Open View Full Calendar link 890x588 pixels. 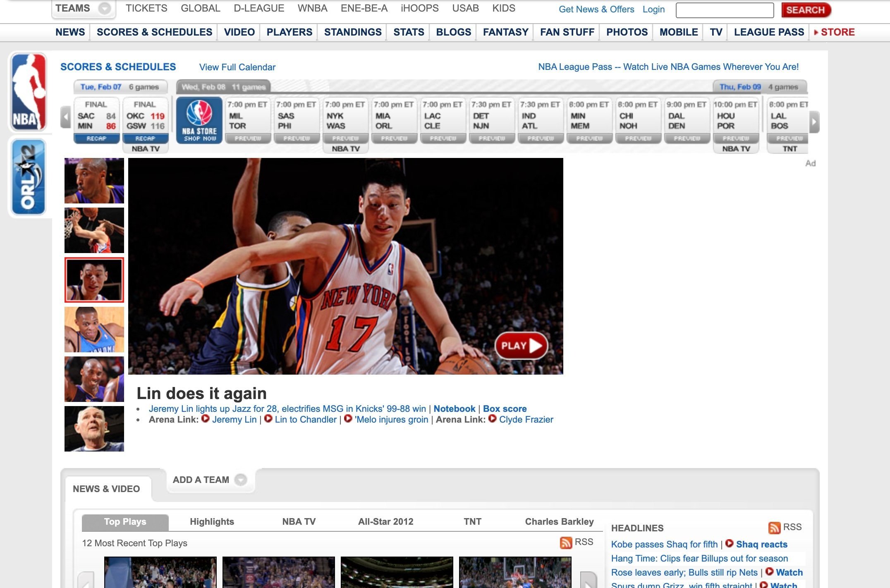[237, 67]
